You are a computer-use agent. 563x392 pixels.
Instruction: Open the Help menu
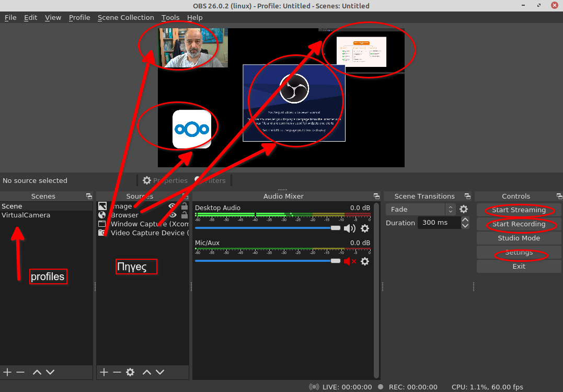point(194,18)
